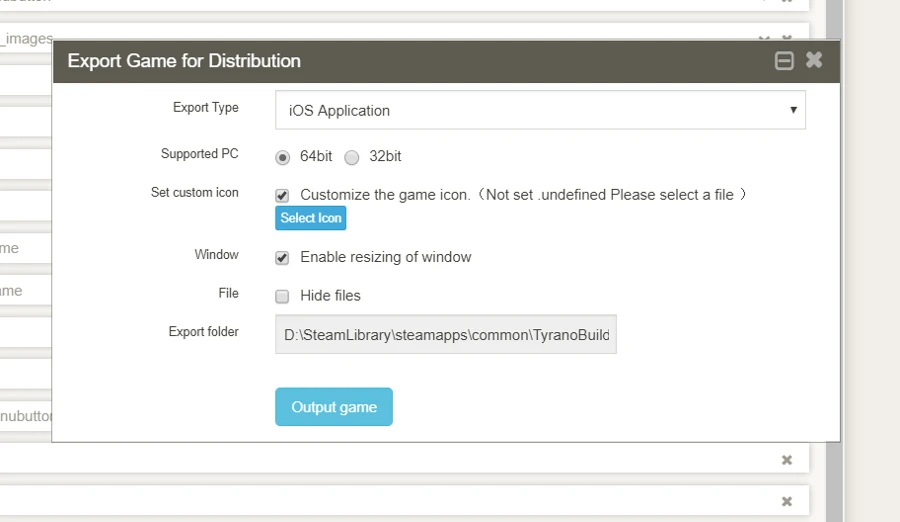This screenshot has height=522, width=900.
Task: Click the 'Enable resizing of window' label
Action: pyautogui.click(x=385, y=257)
